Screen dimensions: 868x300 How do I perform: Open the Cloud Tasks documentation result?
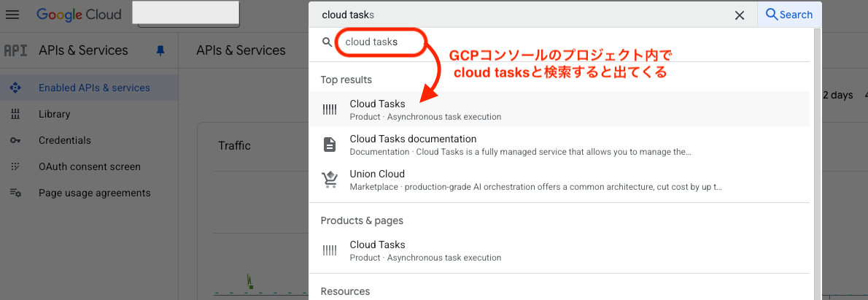[x=413, y=145]
